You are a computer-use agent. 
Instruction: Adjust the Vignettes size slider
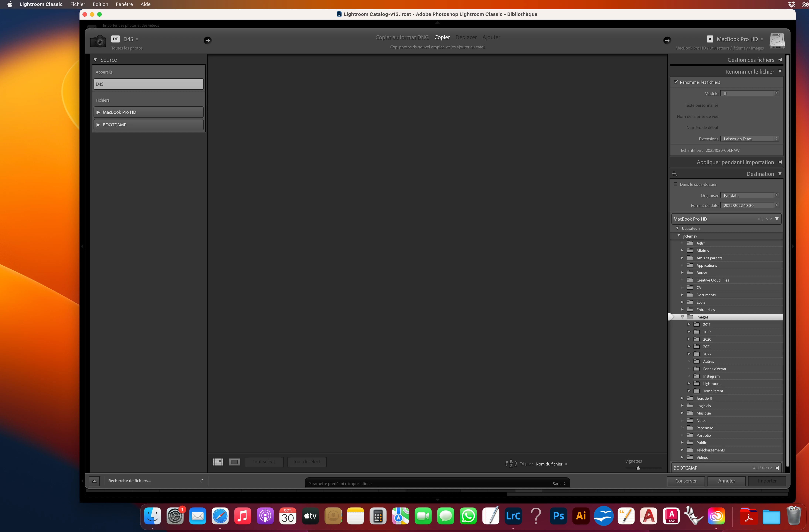[x=638, y=468]
